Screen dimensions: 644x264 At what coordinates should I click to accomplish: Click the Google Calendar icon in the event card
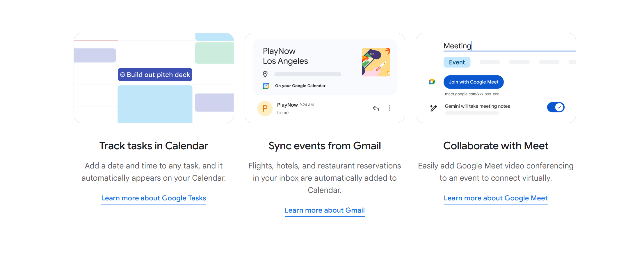tap(266, 86)
